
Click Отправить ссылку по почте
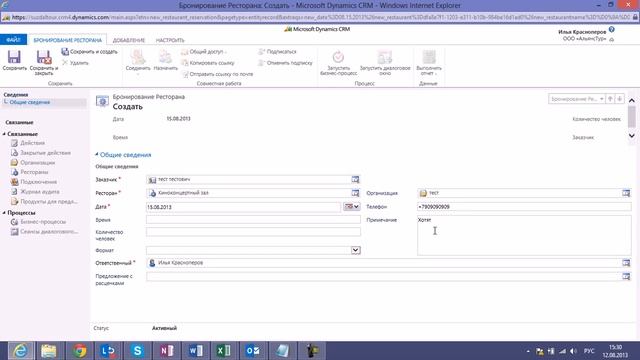pos(217,74)
